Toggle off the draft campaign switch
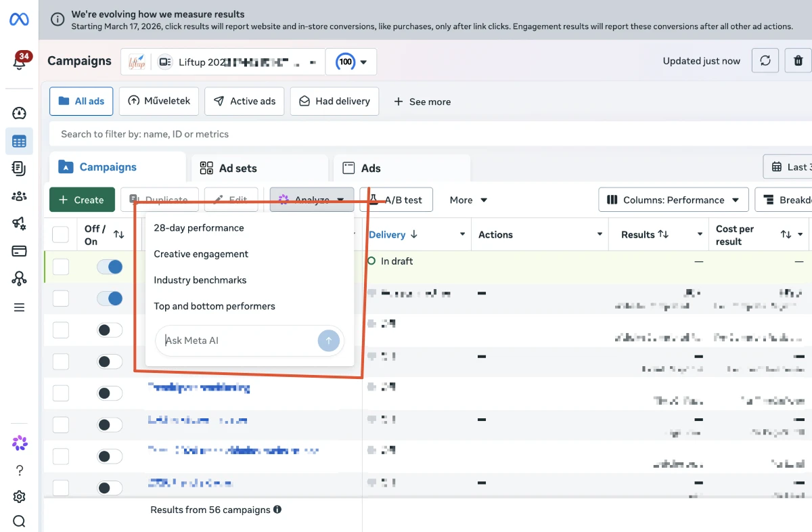Screen dimensions: 812x532 [x=110, y=267]
